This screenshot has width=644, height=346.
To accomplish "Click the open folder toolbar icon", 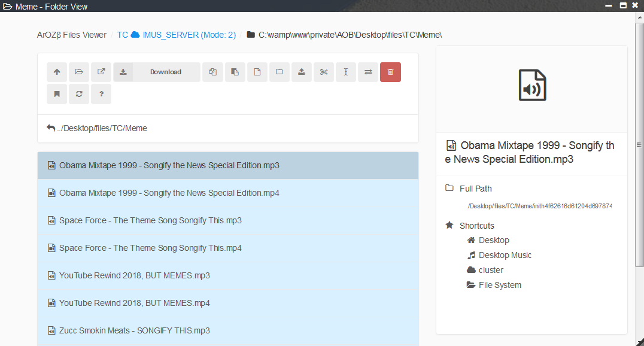I will click(x=79, y=72).
